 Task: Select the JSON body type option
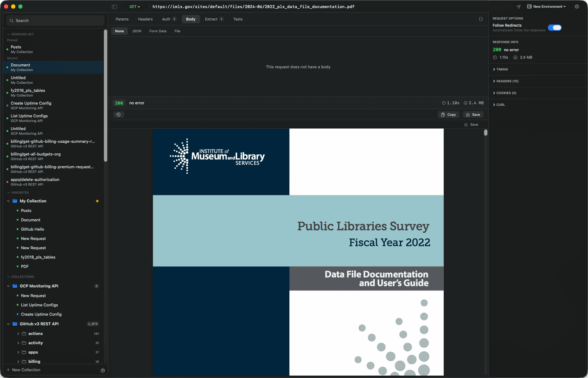tap(137, 31)
